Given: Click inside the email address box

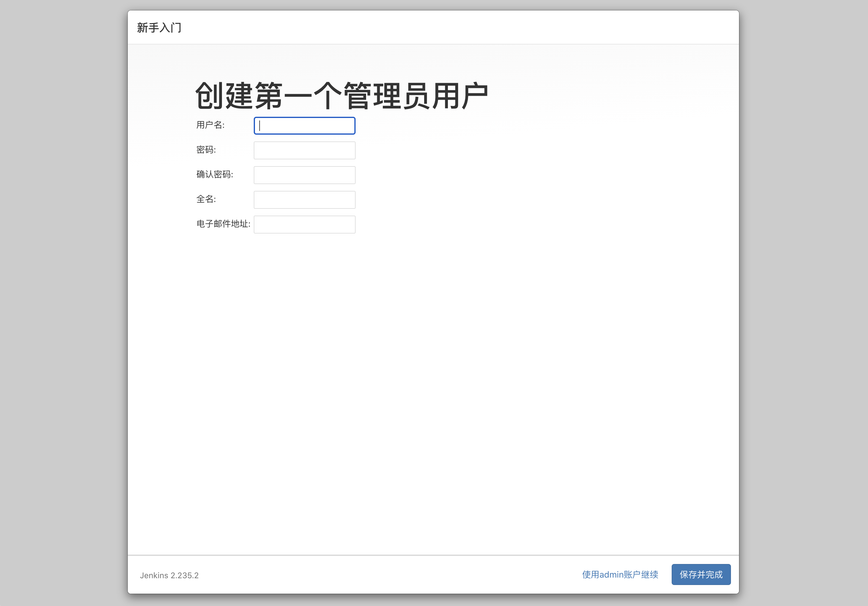Looking at the screenshot, I should point(304,224).
